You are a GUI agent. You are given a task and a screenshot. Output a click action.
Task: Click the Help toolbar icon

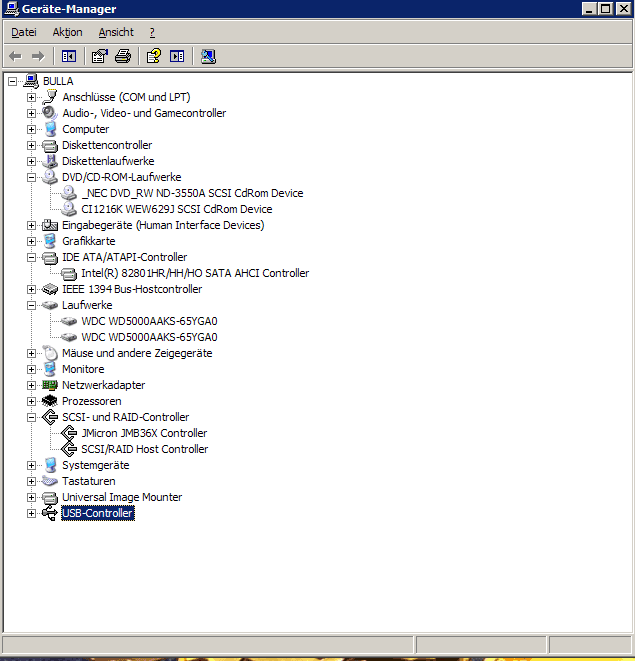153,56
